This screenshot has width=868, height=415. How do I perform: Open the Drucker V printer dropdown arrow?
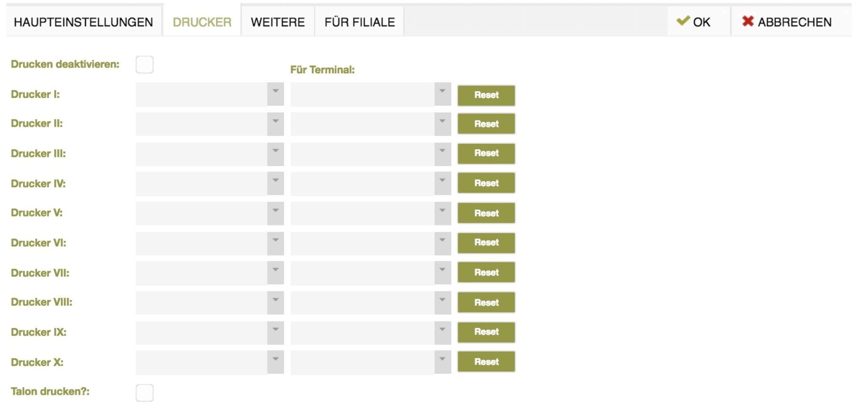[276, 213]
